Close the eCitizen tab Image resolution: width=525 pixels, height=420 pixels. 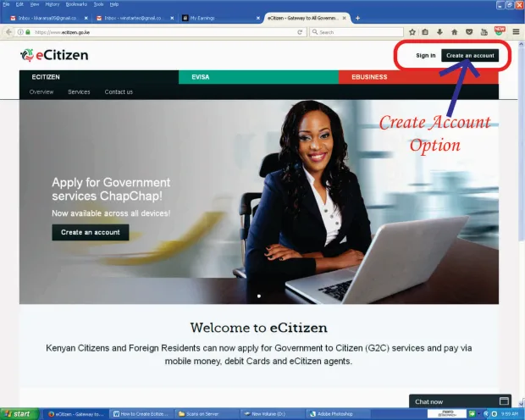click(344, 18)
